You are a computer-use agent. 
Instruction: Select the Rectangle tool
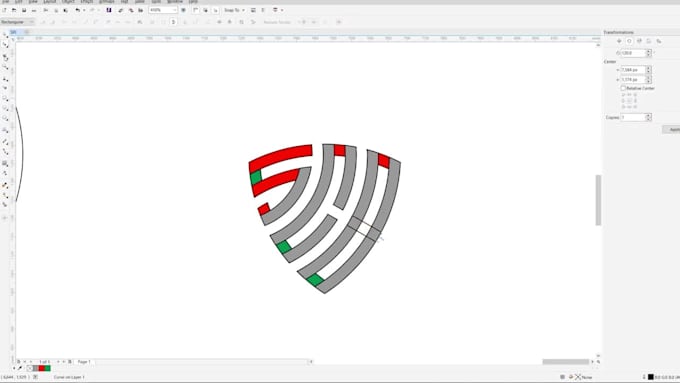(5, 99)
